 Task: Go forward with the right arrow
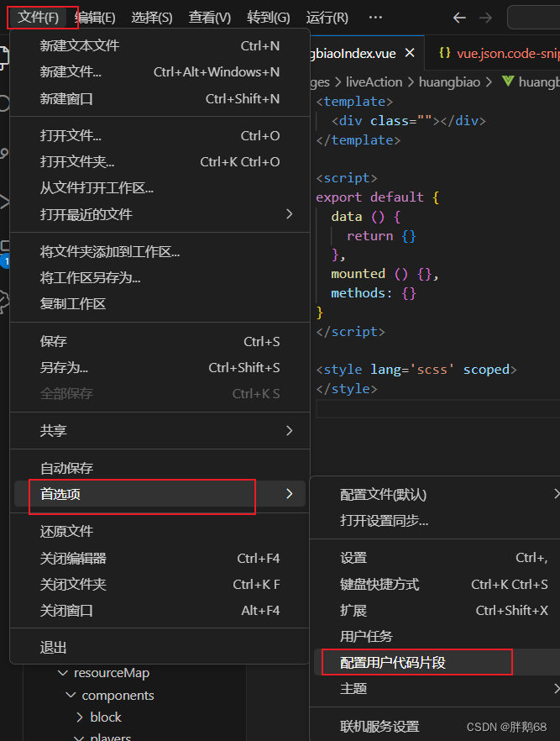(x=485, y=18)
